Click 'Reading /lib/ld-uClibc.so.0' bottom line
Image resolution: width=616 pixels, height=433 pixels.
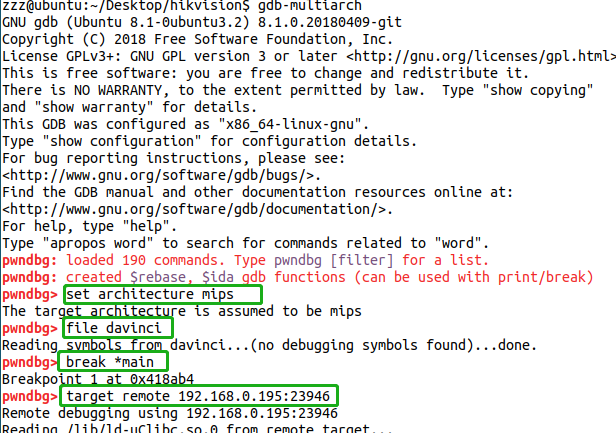[197, 428]
